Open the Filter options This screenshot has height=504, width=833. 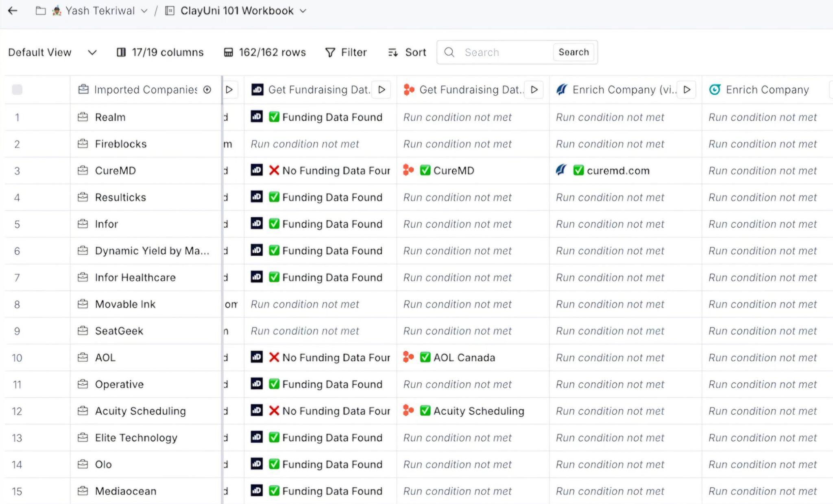pyautogui.click(x=346, y=52)
